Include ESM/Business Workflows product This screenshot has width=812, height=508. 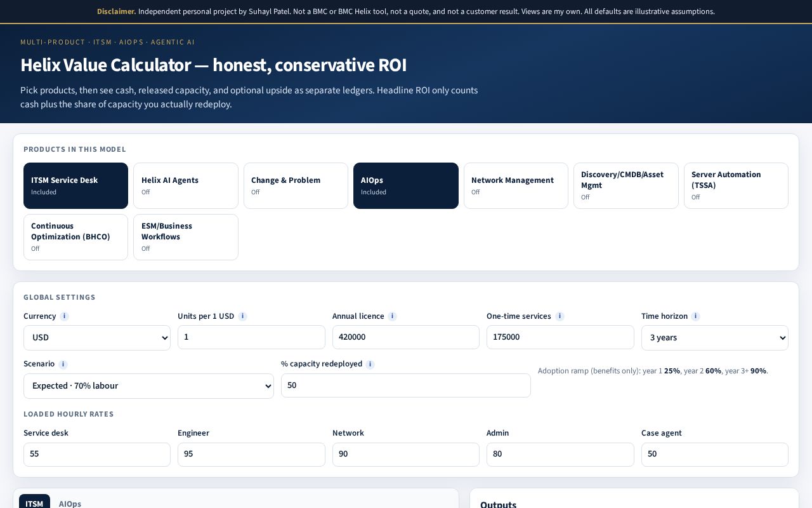pyautogui.click(x=186, y=237)
